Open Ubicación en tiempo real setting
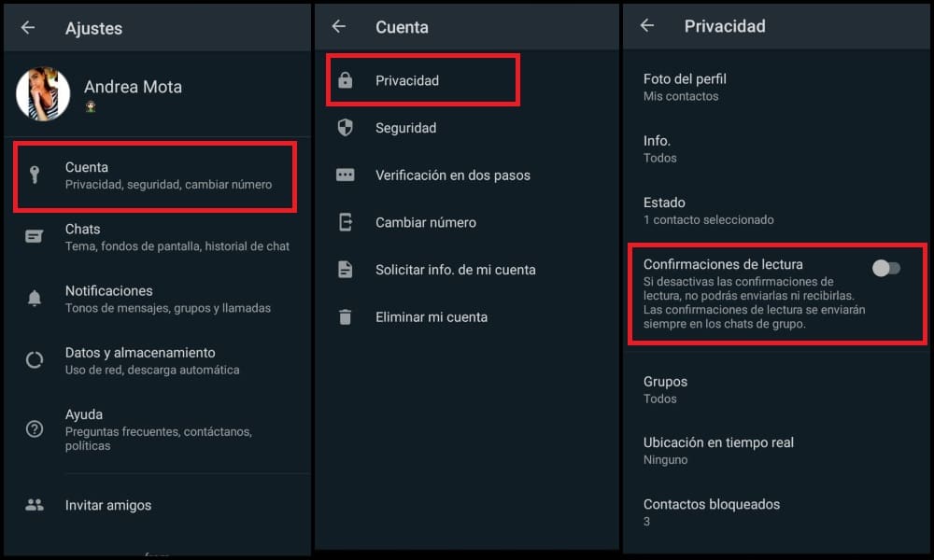The width and height of the screenshot is (934, 560). [719, 449]
